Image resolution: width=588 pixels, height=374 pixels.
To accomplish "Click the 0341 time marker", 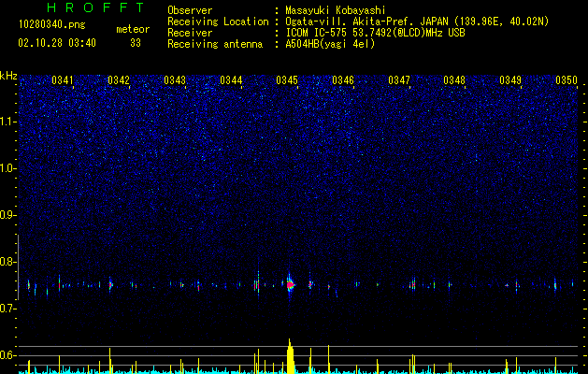I will pyautogui.click(x=63, y=80).
